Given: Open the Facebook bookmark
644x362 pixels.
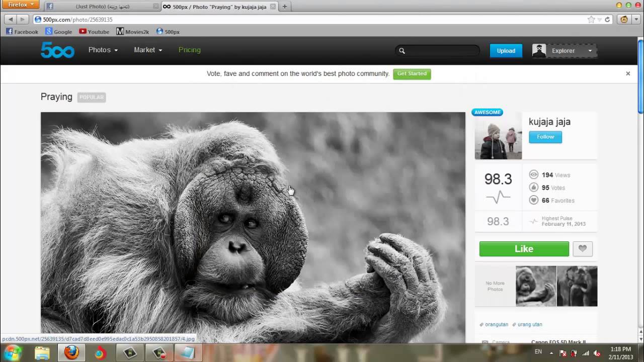Looking at the screenshot, I should [22, 32].
